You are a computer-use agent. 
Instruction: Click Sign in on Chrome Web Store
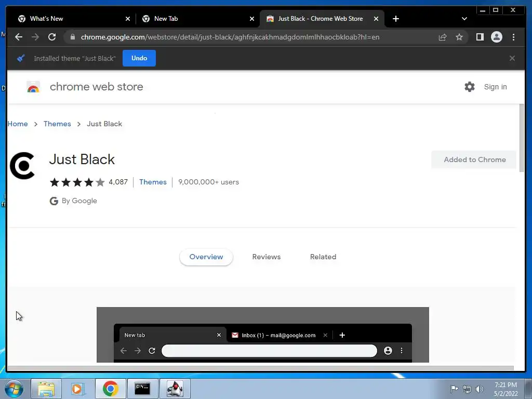click(495, 87)
